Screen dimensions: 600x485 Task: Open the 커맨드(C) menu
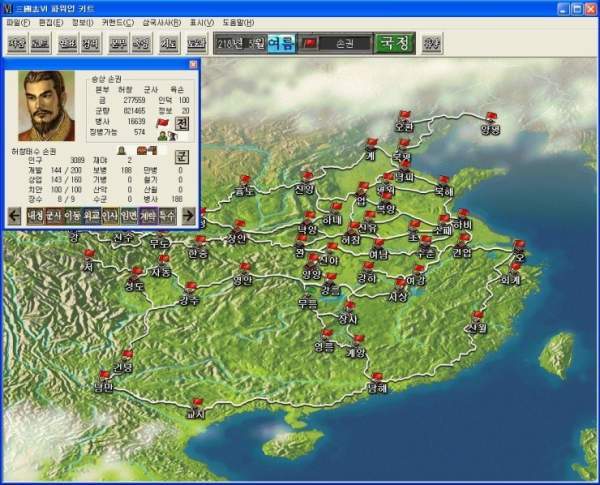[x=117, y=23]
